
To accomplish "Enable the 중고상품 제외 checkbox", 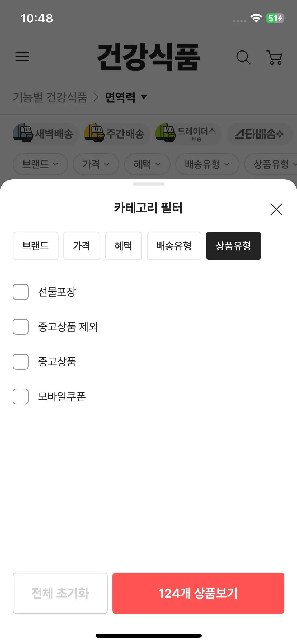I will click(x=21, y=327).
